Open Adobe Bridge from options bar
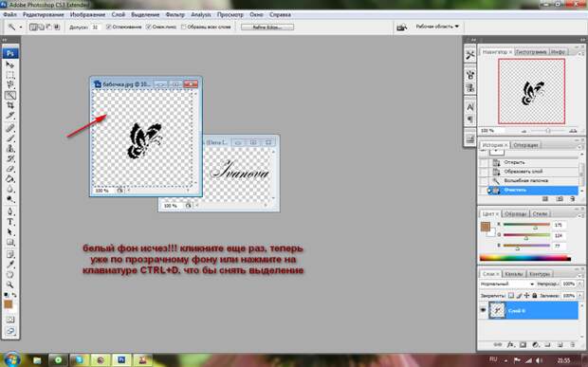Viewport: 588px width, 367px height. coord(401,27)
